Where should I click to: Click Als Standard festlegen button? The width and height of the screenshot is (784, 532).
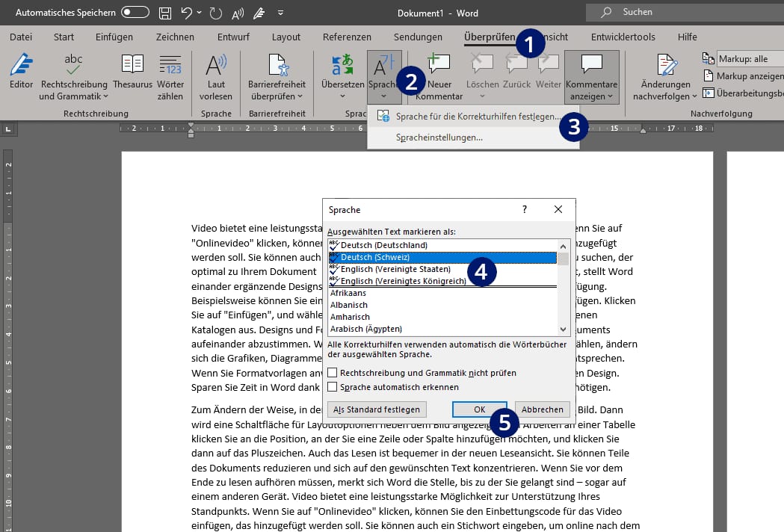point(377,409)
